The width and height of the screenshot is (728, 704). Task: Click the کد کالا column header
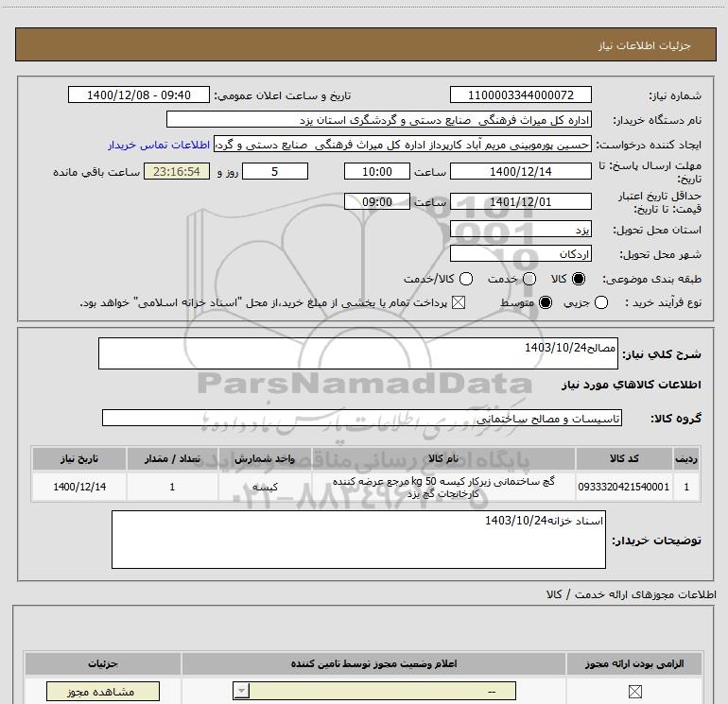[624, 458]
